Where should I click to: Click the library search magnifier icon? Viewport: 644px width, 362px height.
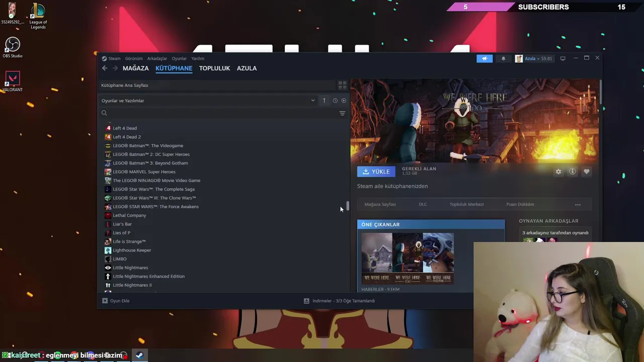(104, 113)
